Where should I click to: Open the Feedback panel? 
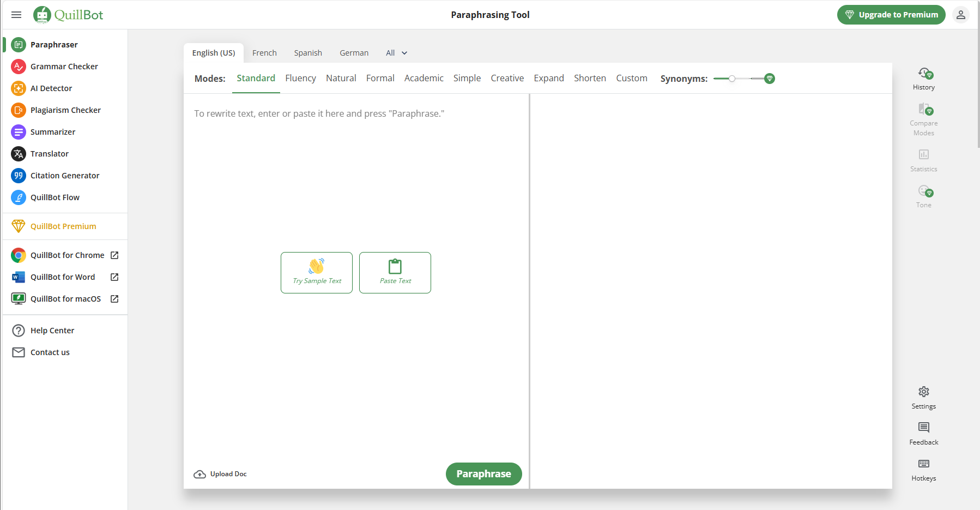[924, 434]
